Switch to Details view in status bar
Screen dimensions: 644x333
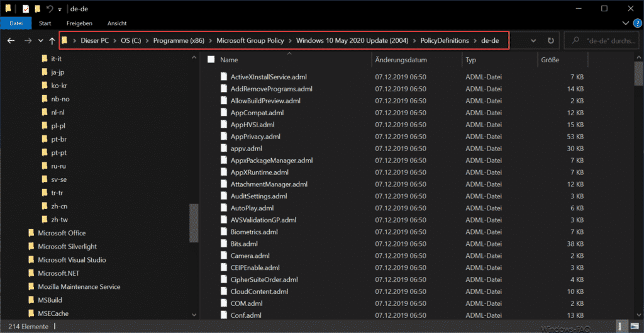click(x=623, y=327)
